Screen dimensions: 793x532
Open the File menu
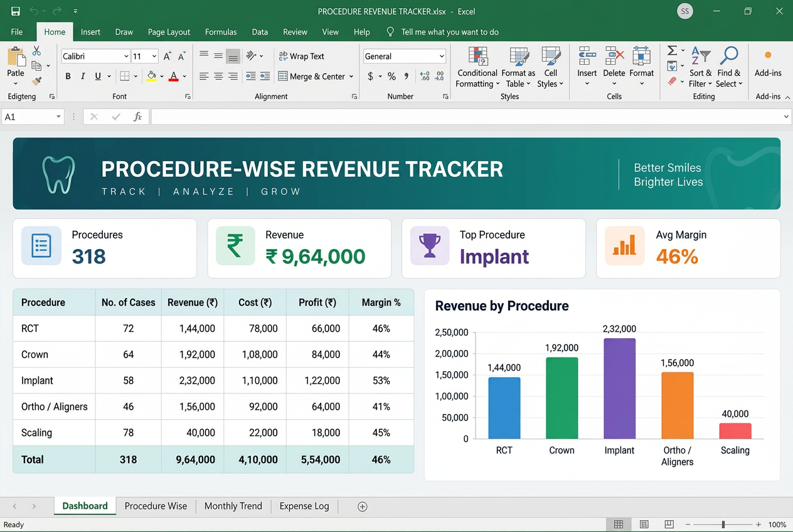(x=17, y=32)
